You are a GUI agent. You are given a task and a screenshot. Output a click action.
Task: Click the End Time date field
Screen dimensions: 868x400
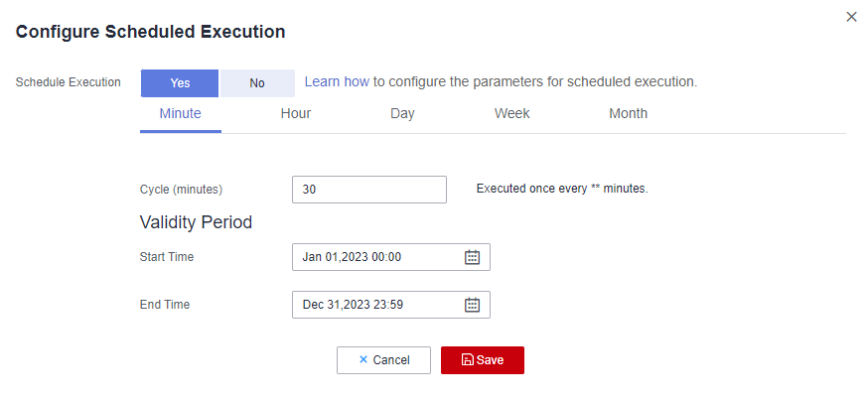click(x=377, y=305)
